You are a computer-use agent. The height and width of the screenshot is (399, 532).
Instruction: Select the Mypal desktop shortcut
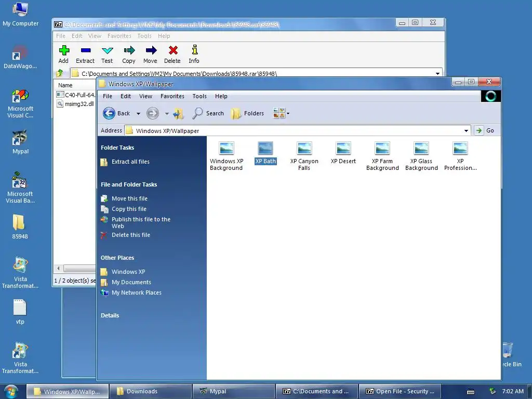tap(20, 142)
